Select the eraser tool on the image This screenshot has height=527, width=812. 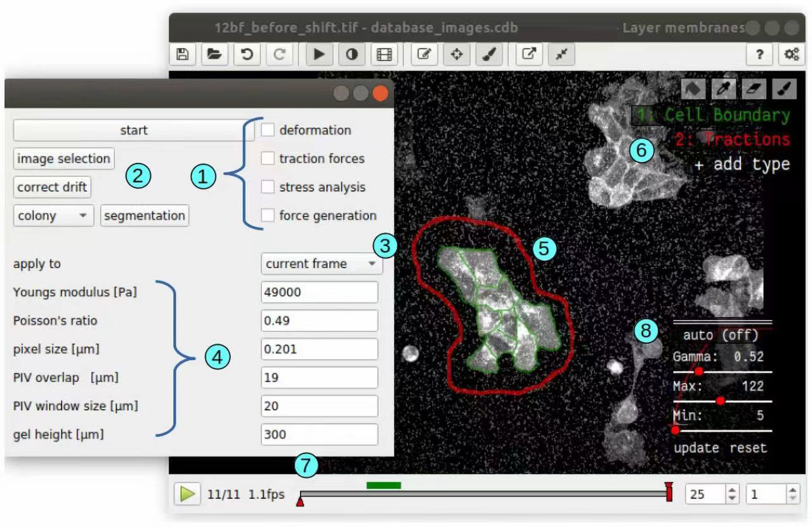754,89
